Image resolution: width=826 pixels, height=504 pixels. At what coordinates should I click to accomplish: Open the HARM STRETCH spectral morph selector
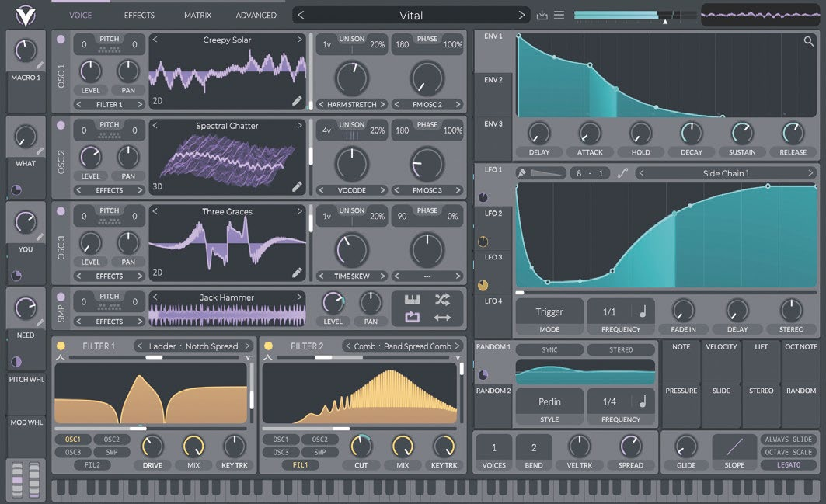pyautogui.click(x=351, y=104)
